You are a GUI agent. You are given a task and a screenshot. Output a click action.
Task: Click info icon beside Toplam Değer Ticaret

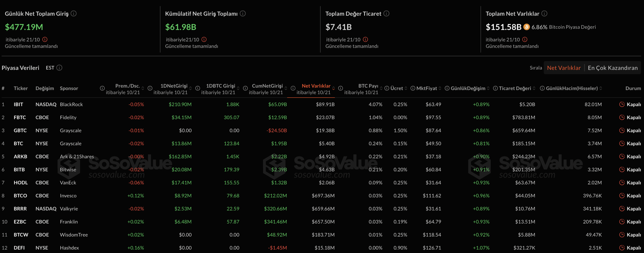pyautogui.click(x=386, y=14)
